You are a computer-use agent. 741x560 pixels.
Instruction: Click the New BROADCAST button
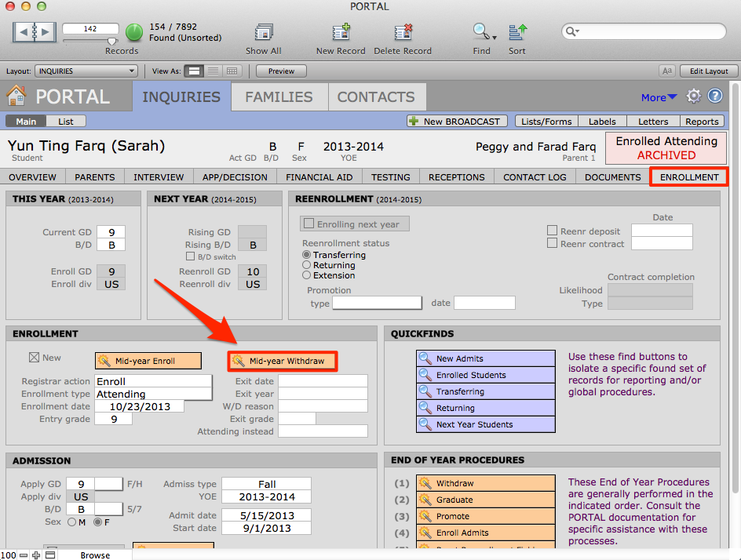point(454,122)
